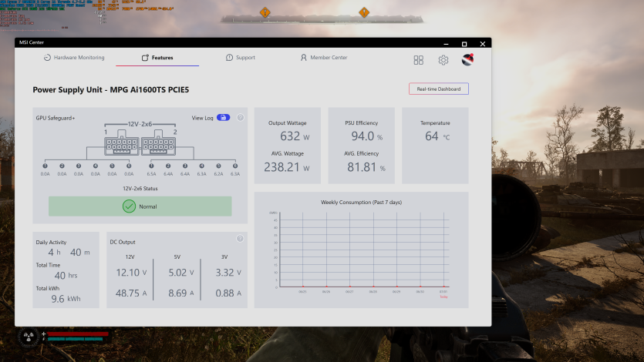Click the Total Time 40 hrs value
The height and width of the screenshot is (362, 644).
[x=66, y=276]
